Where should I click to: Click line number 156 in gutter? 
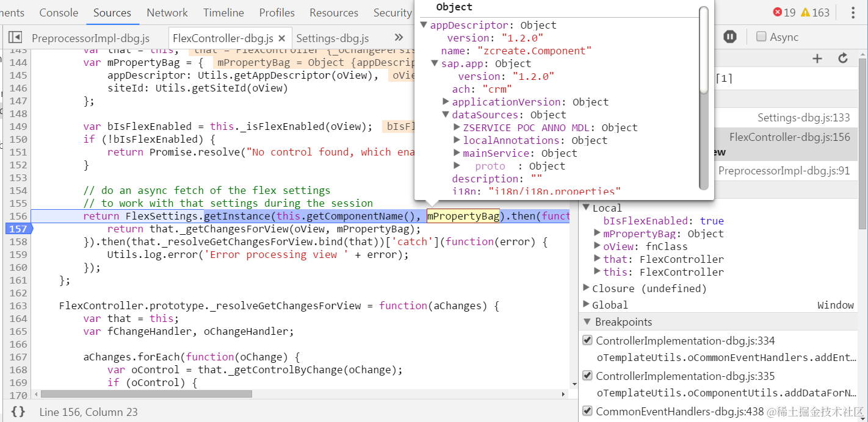click(x=18, y=216)
